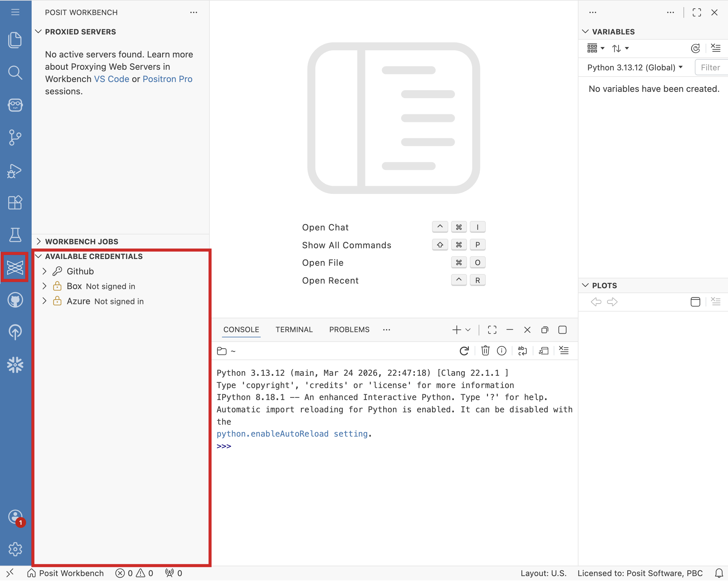The image size is (728, 581).
Task: Toggle maximize secondary sidebar size
Action: click(697, 13)
